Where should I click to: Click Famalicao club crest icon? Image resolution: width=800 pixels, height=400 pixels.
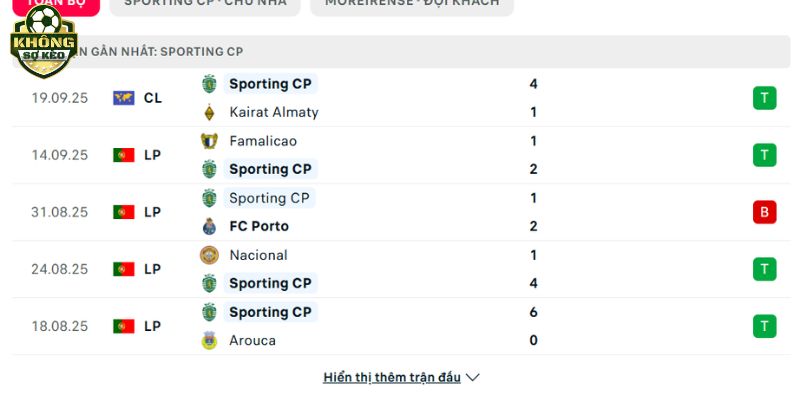(209, 141)
